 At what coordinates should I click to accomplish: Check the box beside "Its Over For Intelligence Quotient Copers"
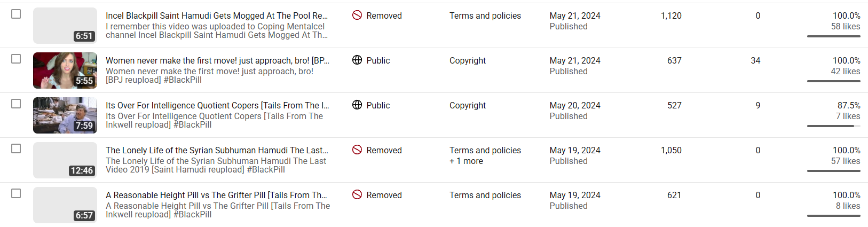[16, 104]
